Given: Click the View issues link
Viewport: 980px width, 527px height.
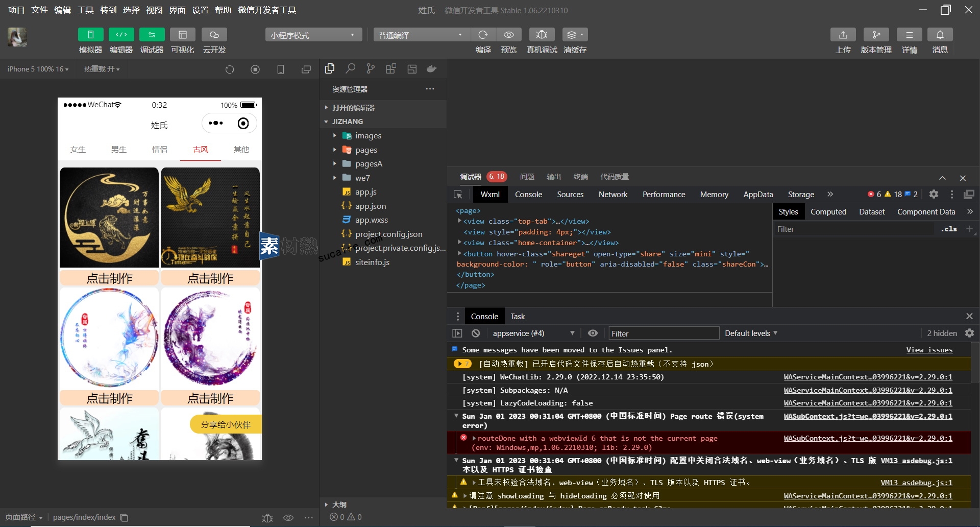Looking at the screenshot, I should pyautogui.click(x=929, y=350).
